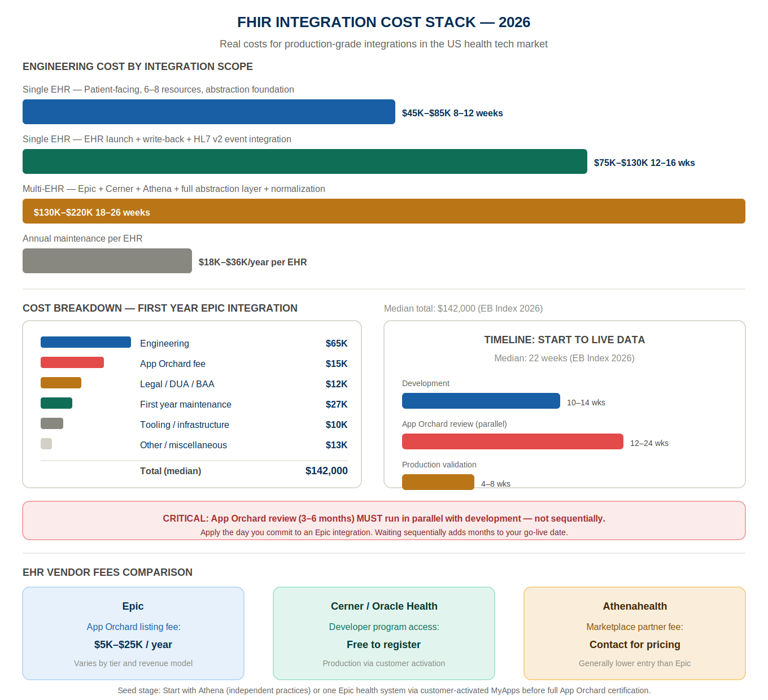
Task: Select the $18K–$36K/year per EHR label
Action: [252, 262]
